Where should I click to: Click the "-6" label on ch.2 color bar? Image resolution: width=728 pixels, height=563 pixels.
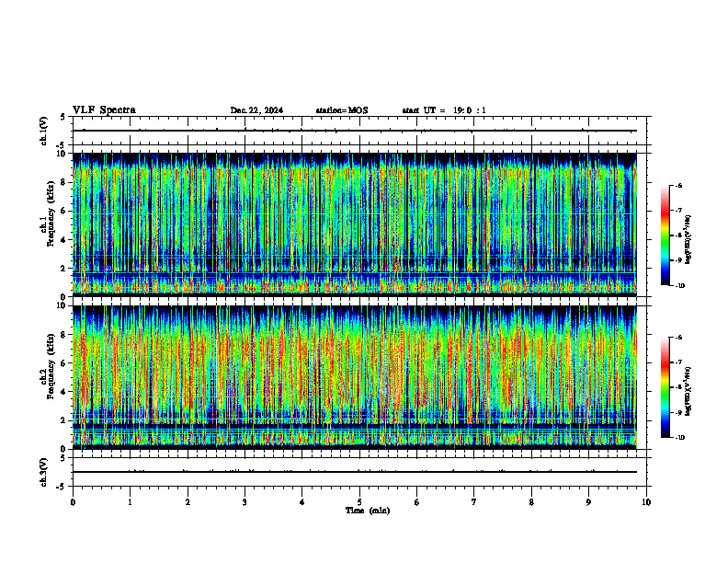tap(678, 338)
